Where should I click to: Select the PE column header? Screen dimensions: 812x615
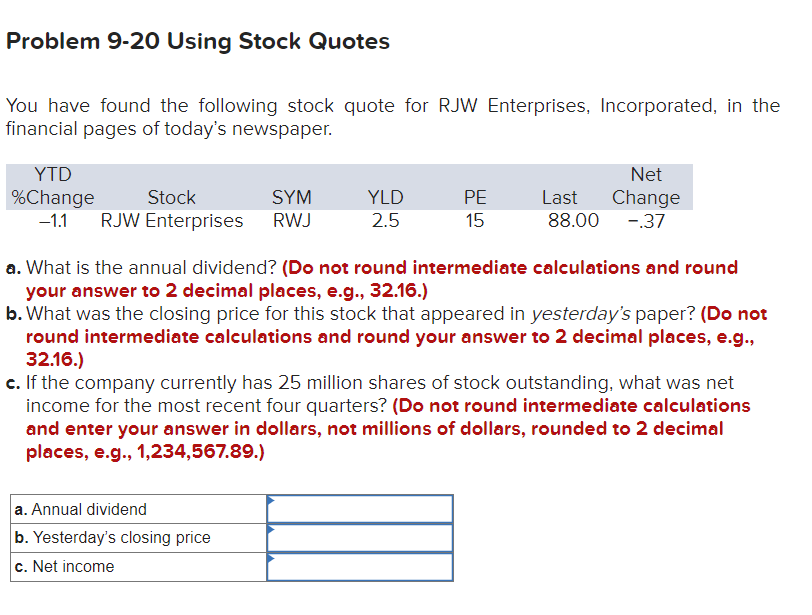pos(475,197)
